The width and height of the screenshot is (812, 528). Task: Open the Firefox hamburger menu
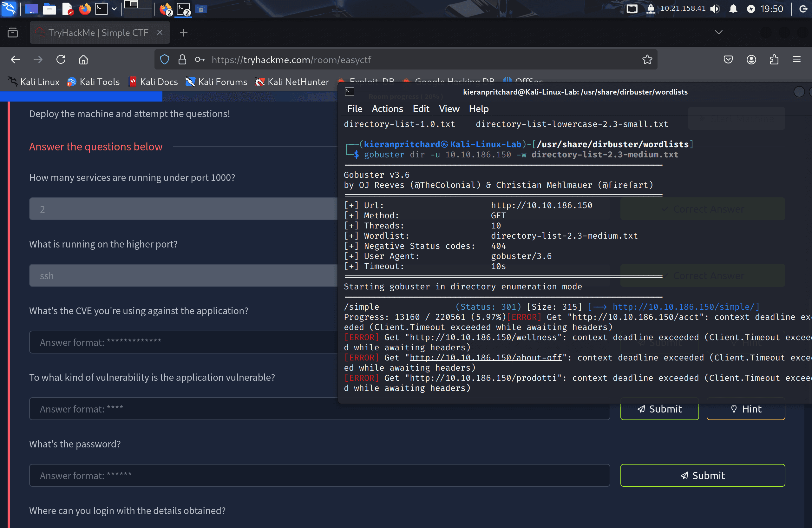click(797, 60)
